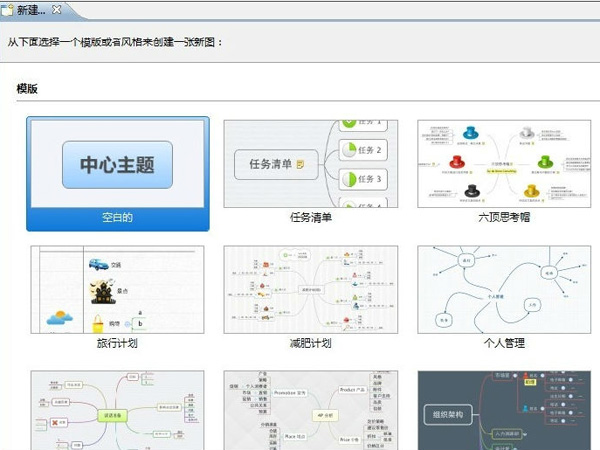Click the green hat in 六顶思考帽 preview

(x=545, y=162)
